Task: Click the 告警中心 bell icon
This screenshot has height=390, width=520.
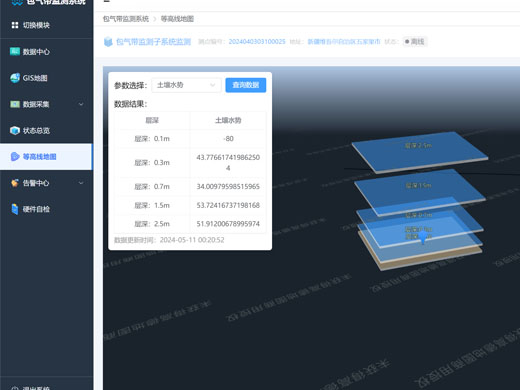Action: [15, 183]
